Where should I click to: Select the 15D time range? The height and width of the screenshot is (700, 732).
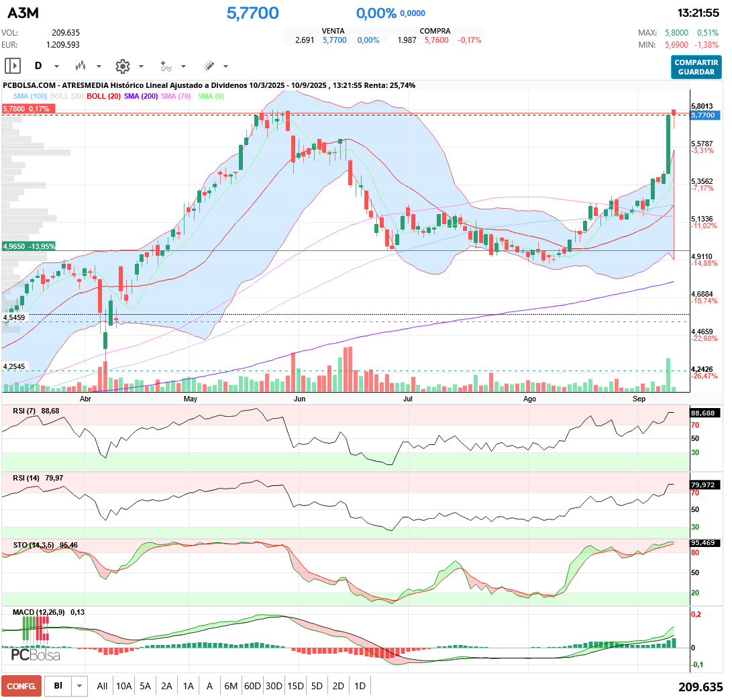(x=295, y=686)
